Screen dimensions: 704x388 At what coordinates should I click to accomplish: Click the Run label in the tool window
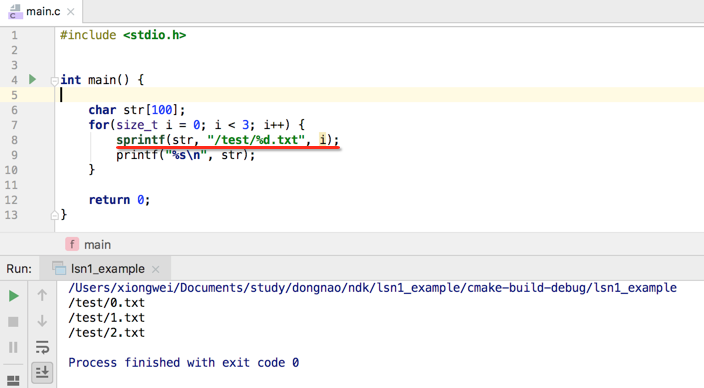[19, 269]
